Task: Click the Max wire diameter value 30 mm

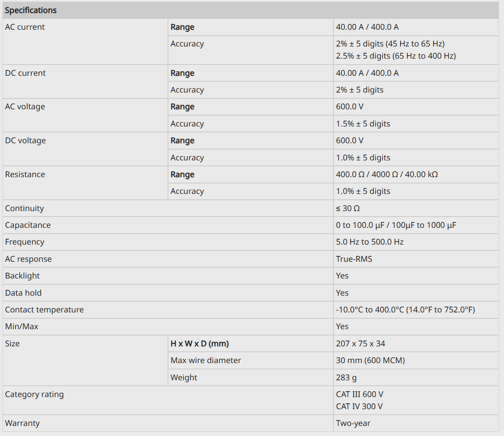Action: 370,361
